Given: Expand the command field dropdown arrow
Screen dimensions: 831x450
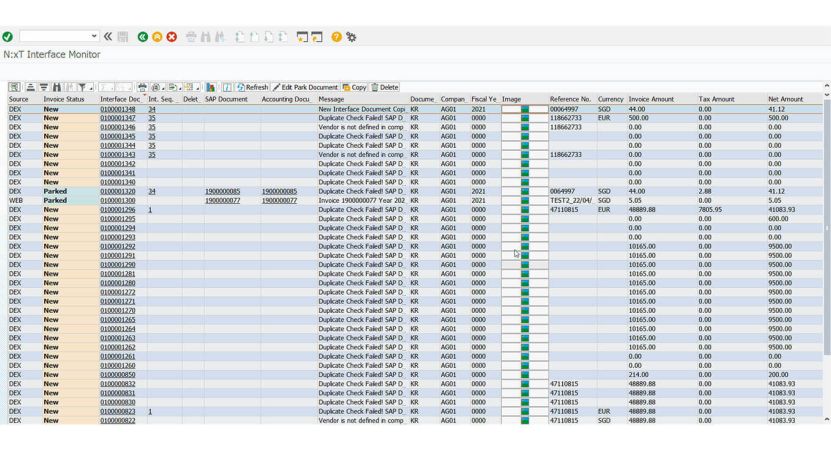Looking at the screenshot, I should 94,37.
